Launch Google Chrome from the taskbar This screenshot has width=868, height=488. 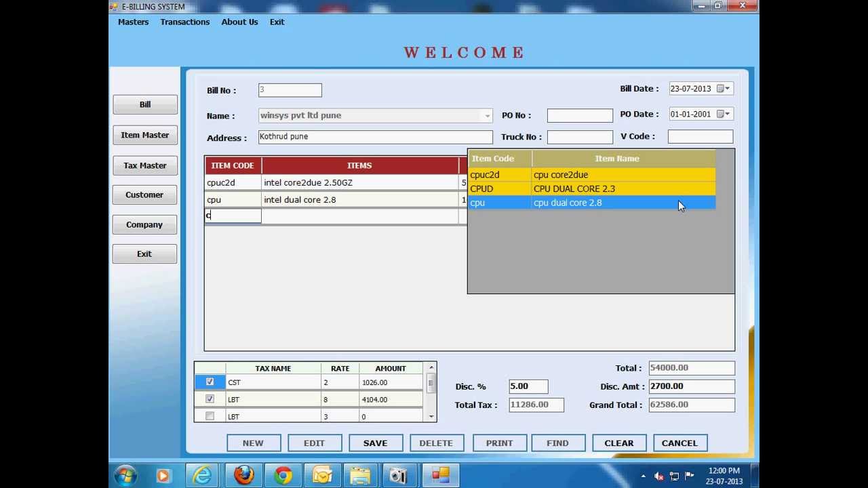tap(283, 475)
